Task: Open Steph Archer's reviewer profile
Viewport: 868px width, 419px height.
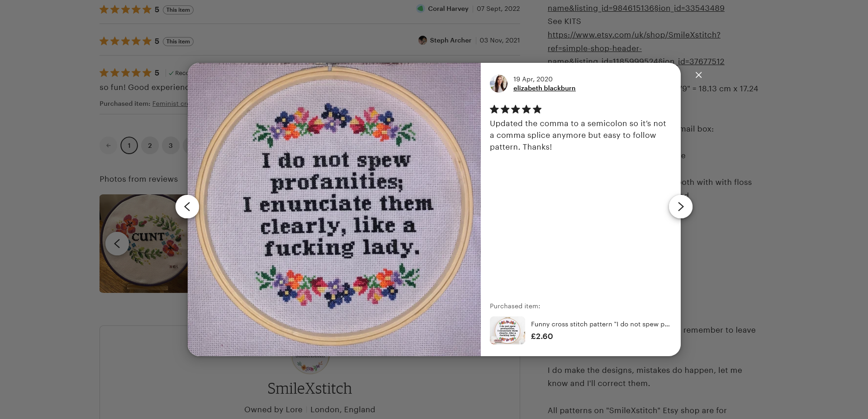Action: 450,40
